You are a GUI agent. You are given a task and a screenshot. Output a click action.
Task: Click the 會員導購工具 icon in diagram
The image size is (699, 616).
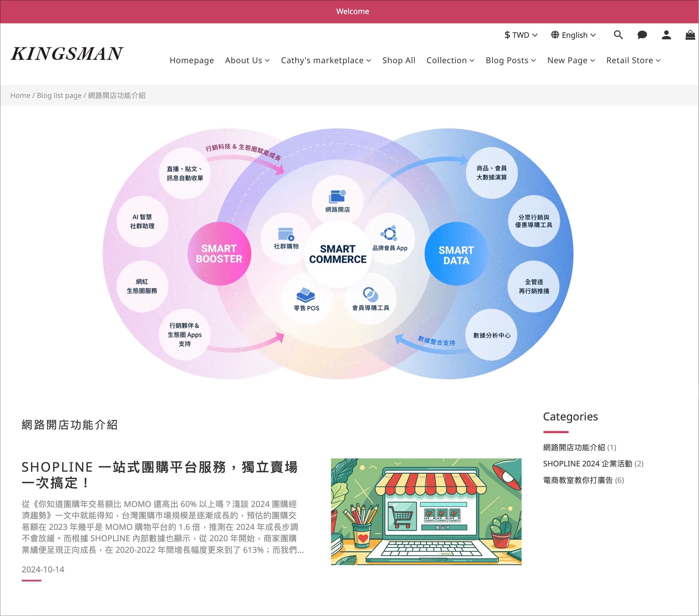(370, 294)
